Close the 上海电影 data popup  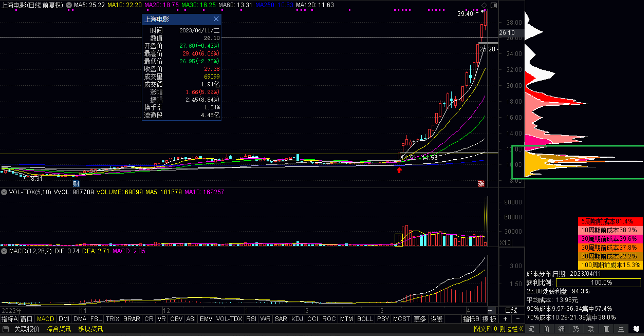216,19
